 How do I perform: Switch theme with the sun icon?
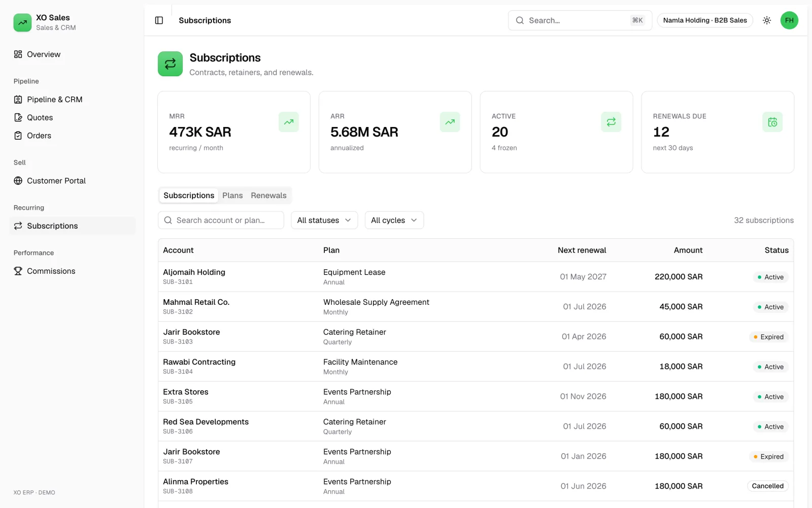[x=767, y=20]
